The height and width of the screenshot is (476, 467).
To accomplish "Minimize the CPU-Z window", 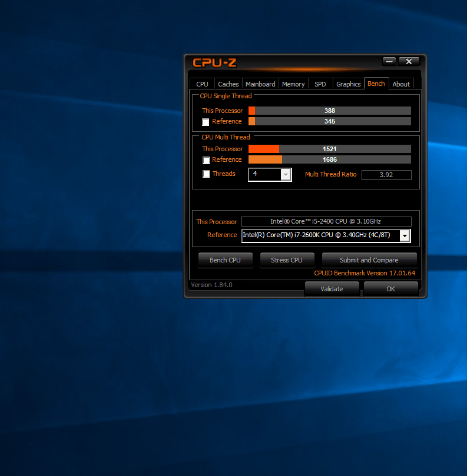I will click(x=389, y=62).
